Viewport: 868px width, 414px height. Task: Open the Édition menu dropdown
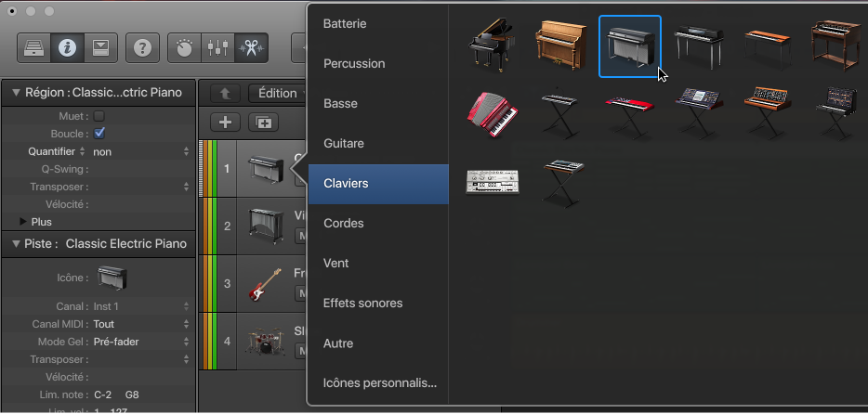point(279,93)
